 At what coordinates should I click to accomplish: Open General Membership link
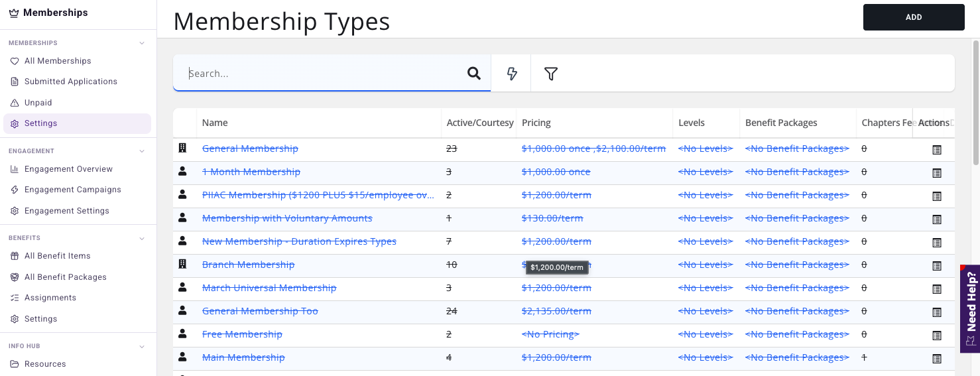(250, 149)
